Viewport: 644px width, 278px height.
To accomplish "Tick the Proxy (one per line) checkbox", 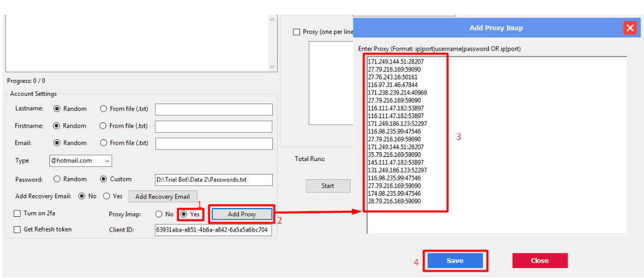I will 296,32.
